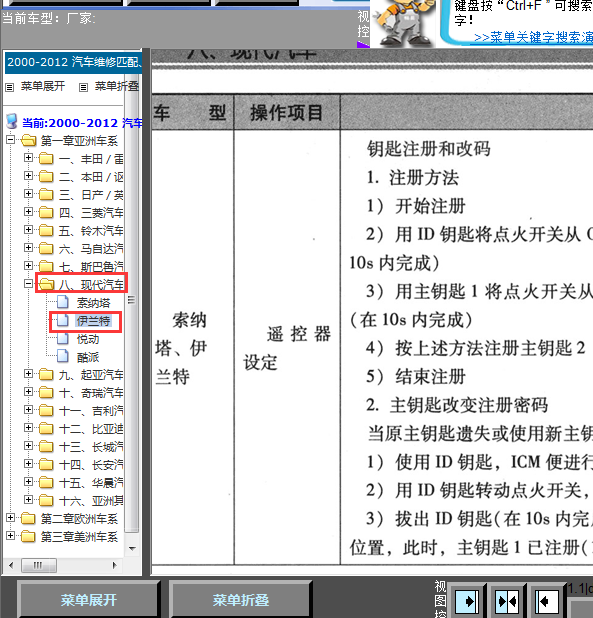Click the 索纳塔 page icon

coord(62,302)
